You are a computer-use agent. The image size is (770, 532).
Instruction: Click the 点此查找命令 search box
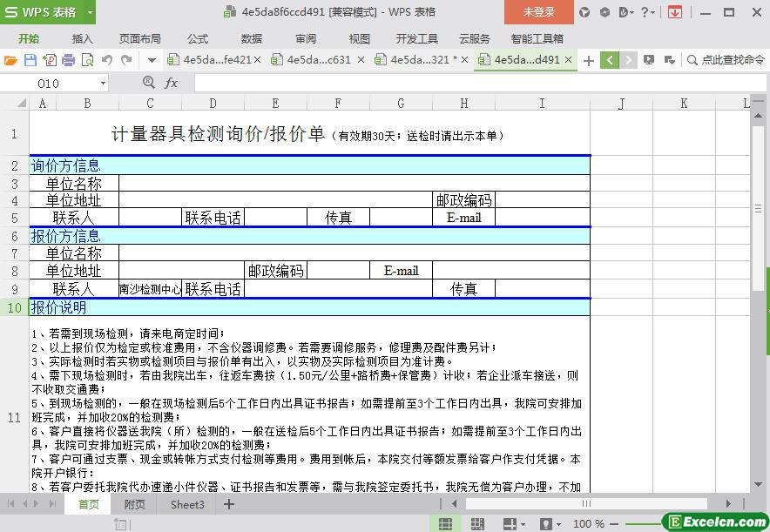point(725,60)
